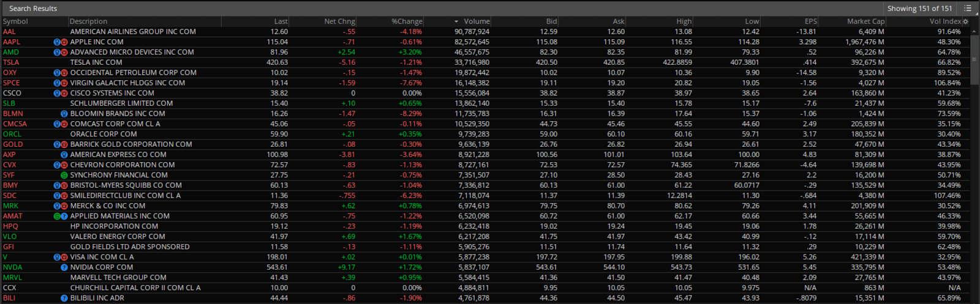Click the blue lightbulb icon in the OXY row

(57, 73)
